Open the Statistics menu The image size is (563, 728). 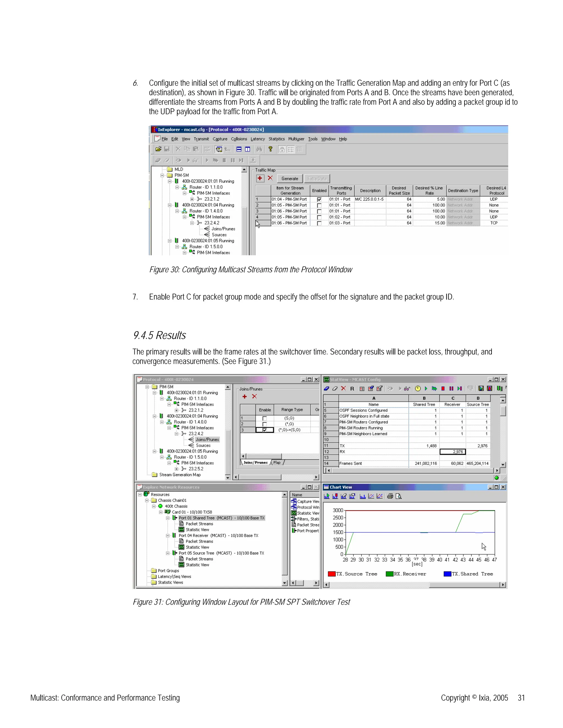tap(277, 139)
